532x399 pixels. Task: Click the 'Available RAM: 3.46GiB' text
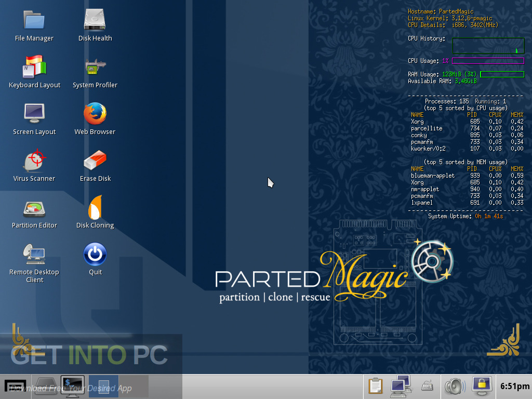tap(442, 81)
